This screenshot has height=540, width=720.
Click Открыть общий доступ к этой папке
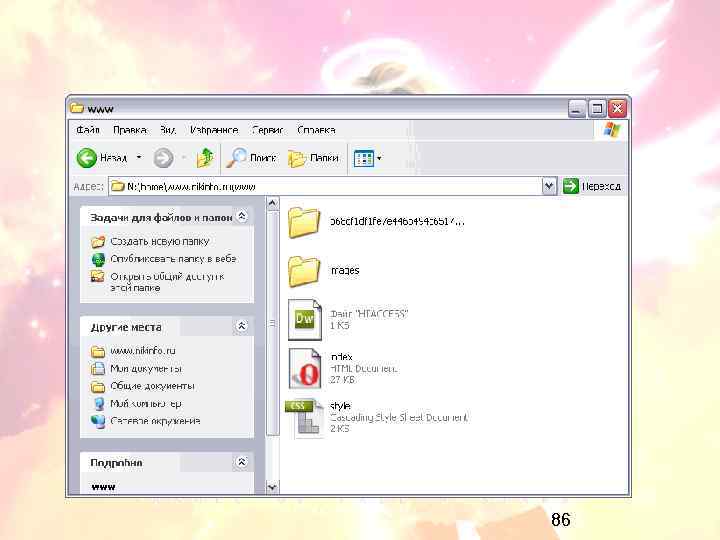(167, 282)
